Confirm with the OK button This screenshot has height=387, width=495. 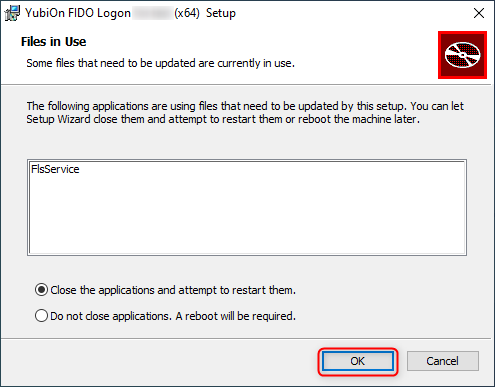pos(358,361)
